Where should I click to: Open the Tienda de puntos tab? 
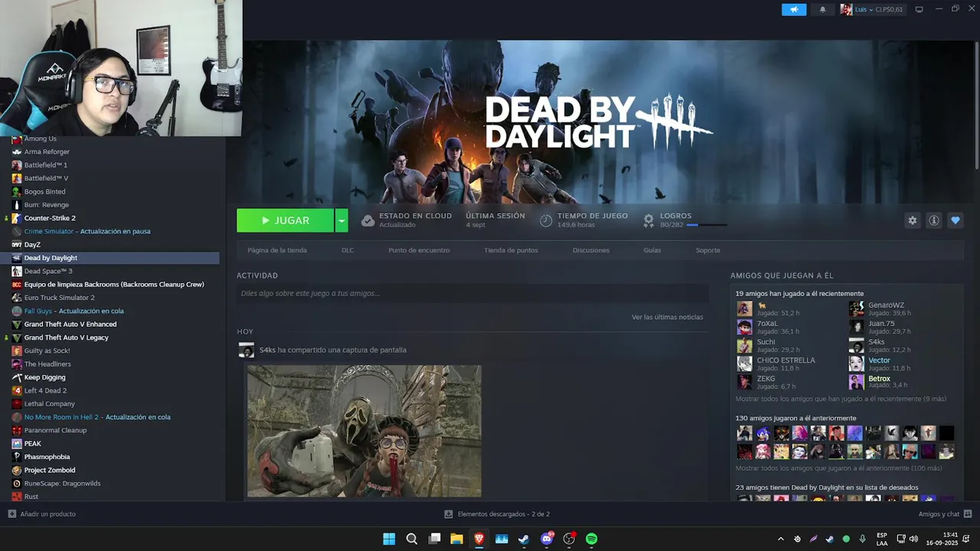coord(511,250)
